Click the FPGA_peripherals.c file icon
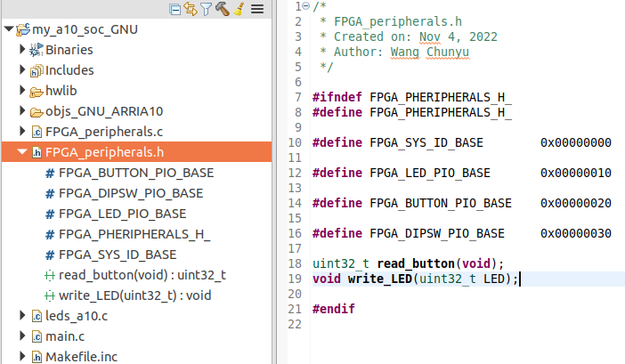 coord(37,132)
